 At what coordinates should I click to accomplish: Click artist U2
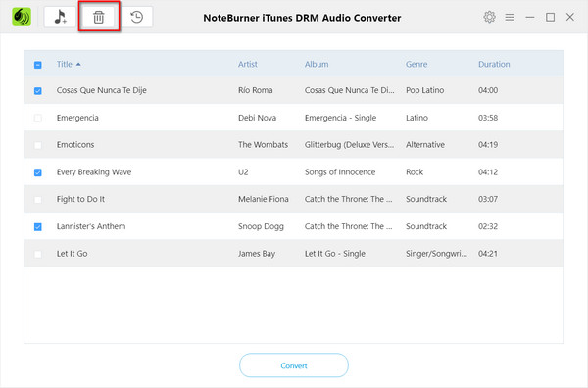[x=243, y=172]
